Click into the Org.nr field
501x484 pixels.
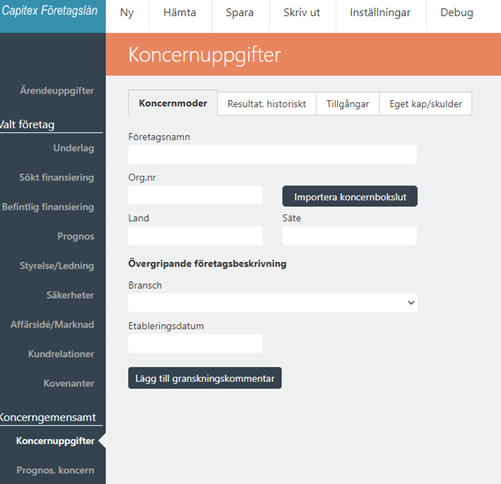(195, 195)
